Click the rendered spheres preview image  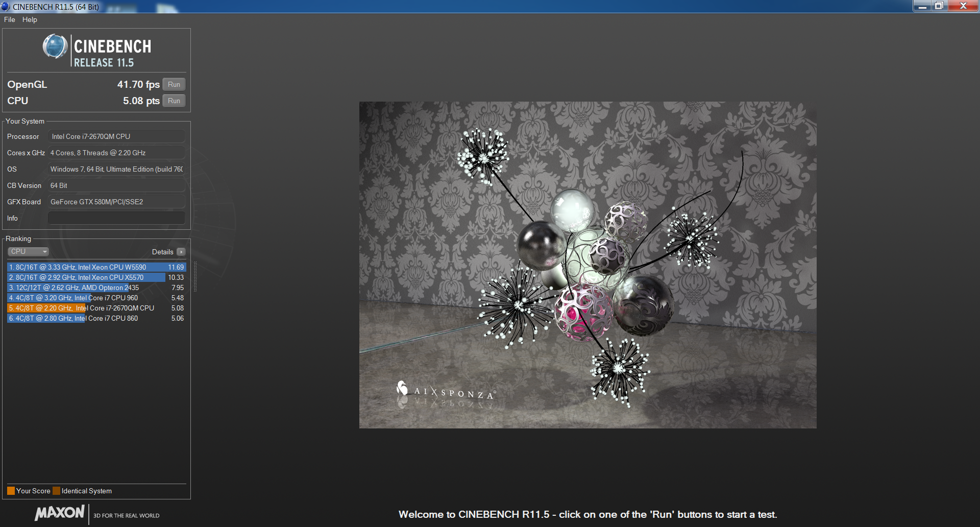click(587, 265)
